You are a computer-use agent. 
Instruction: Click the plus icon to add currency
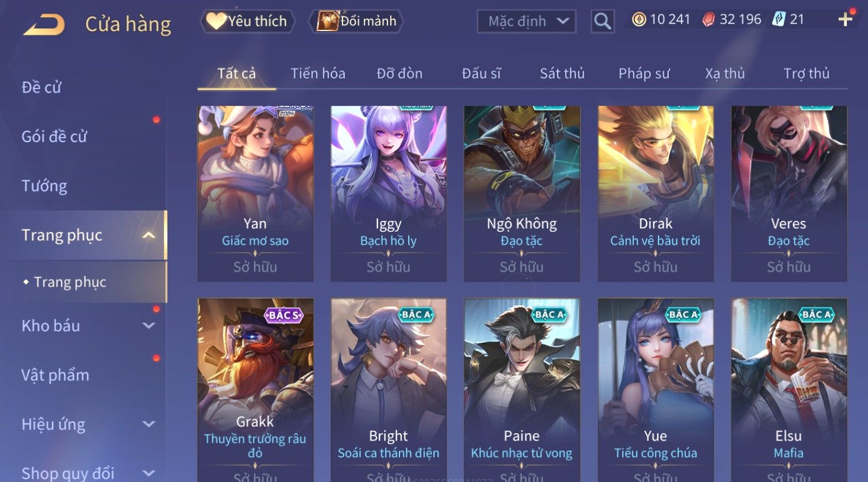(845, 20)
